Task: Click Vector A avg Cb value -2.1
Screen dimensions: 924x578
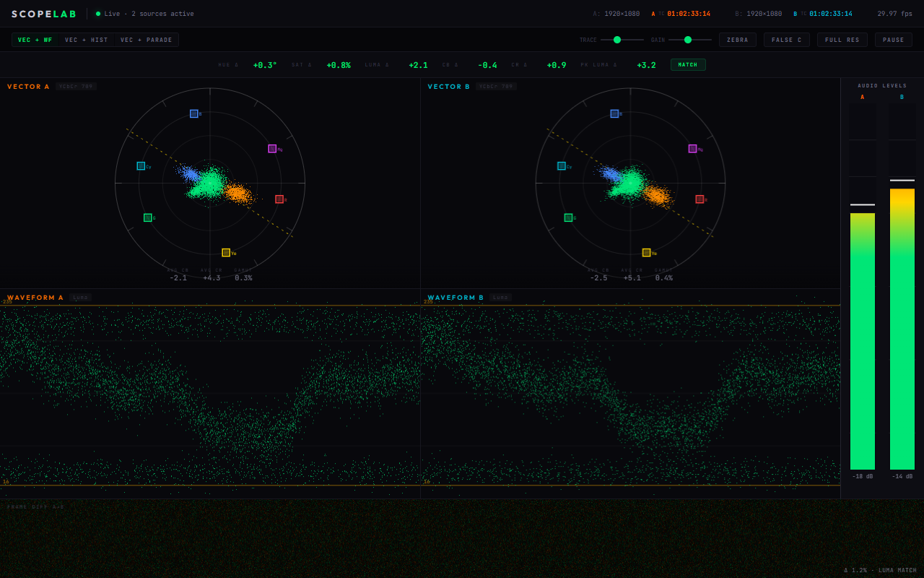Action: coord(178,278)
